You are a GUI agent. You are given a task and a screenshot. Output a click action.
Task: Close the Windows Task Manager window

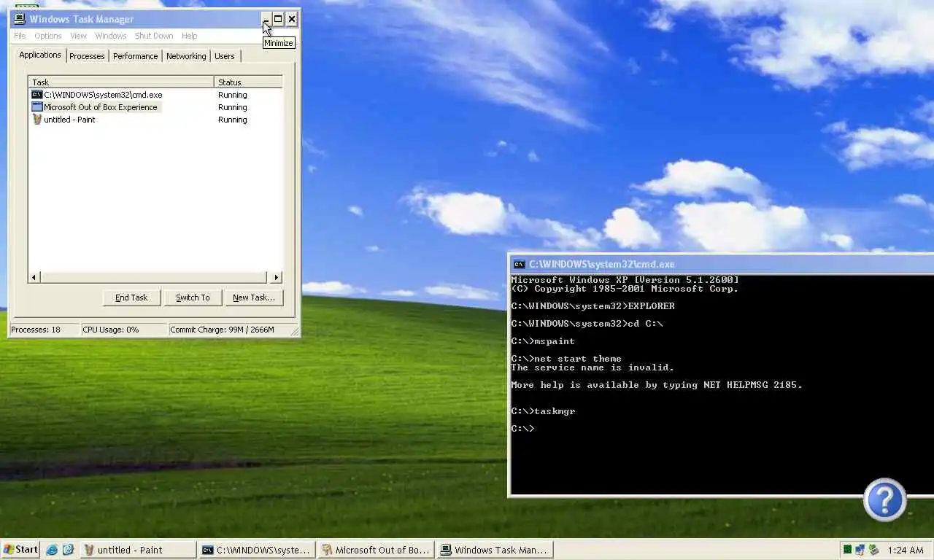tap(292, 19)
